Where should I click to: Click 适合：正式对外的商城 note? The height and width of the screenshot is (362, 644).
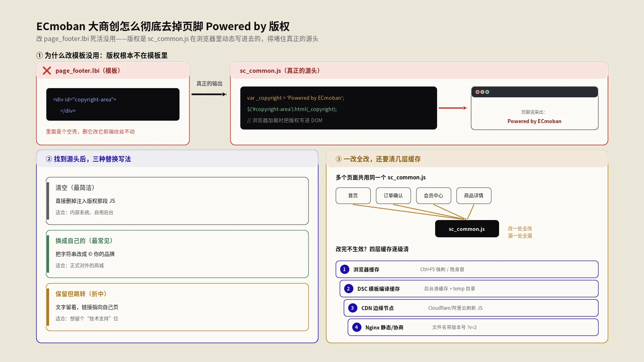click(x=80, y=265)
